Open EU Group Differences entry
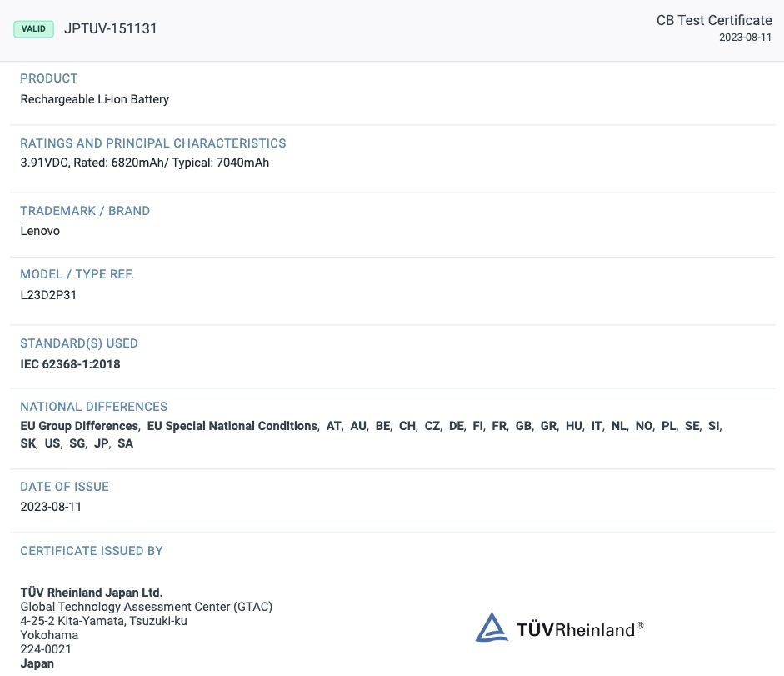Viewport: 784px width, 676px height. point(79,426)
